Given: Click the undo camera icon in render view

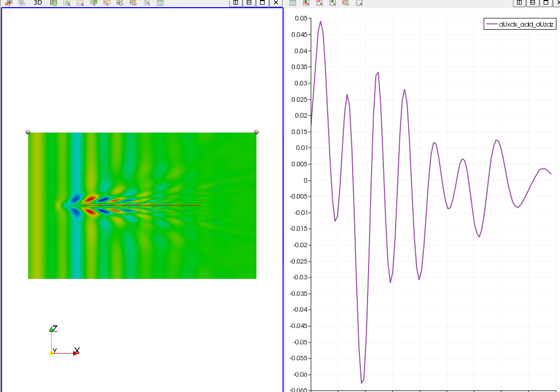Looking at the screenshot, I should [9, 3].
